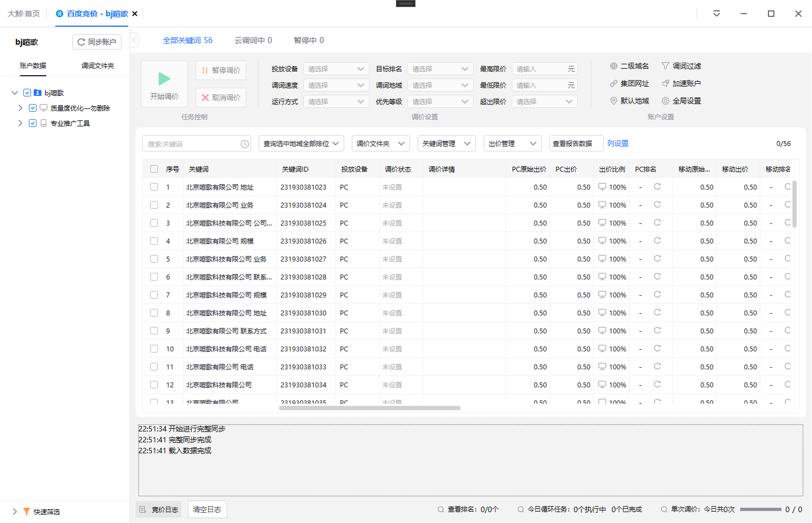Toggle the bj喧歌 account checkbox
The height and width of the screenshot is (523, 812).
[x=27, y=93]
